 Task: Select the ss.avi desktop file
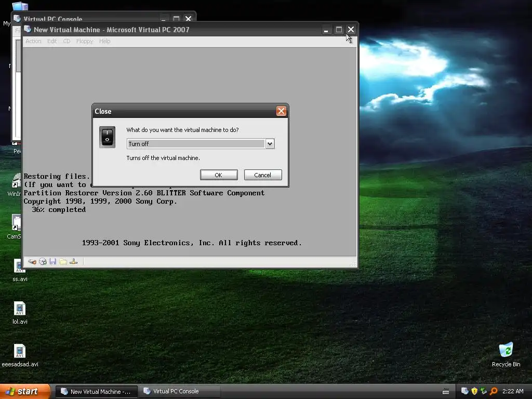[x=20, y=270]
